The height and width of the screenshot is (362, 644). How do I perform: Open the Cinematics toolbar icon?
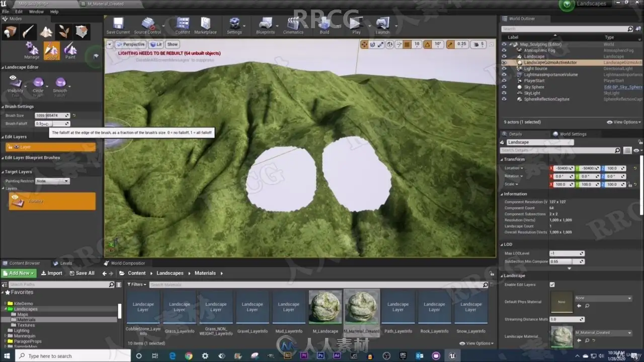pyautogui.click(x=293, y=24)
